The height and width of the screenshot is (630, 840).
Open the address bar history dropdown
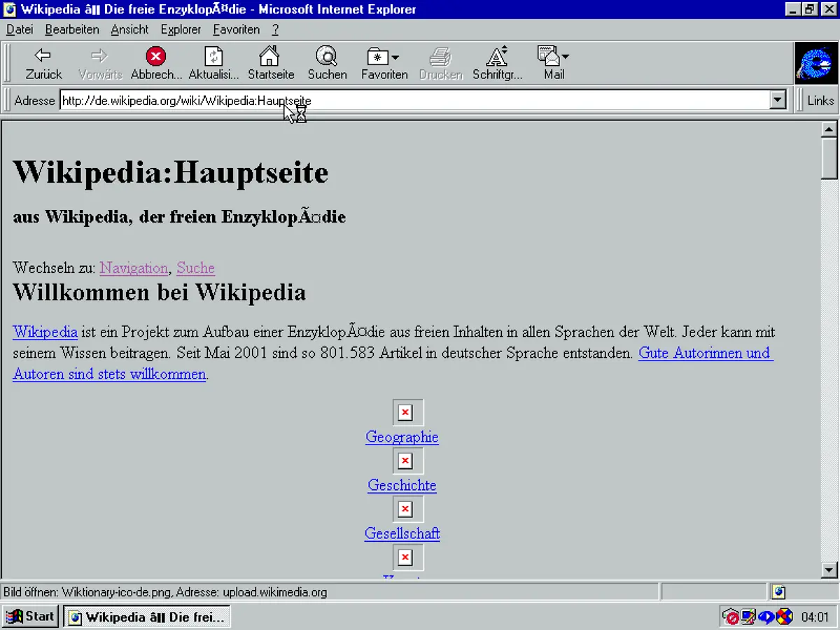coord(777,100)
